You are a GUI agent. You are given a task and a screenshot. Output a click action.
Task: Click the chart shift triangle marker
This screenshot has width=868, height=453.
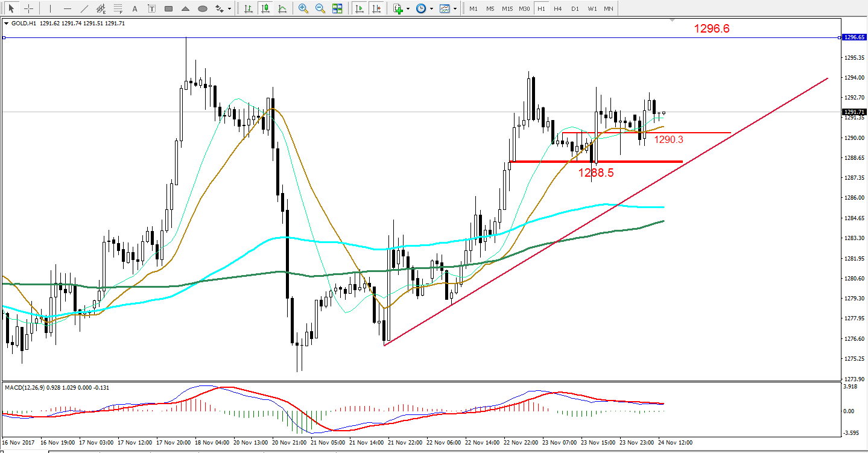[x=673, y=21]
